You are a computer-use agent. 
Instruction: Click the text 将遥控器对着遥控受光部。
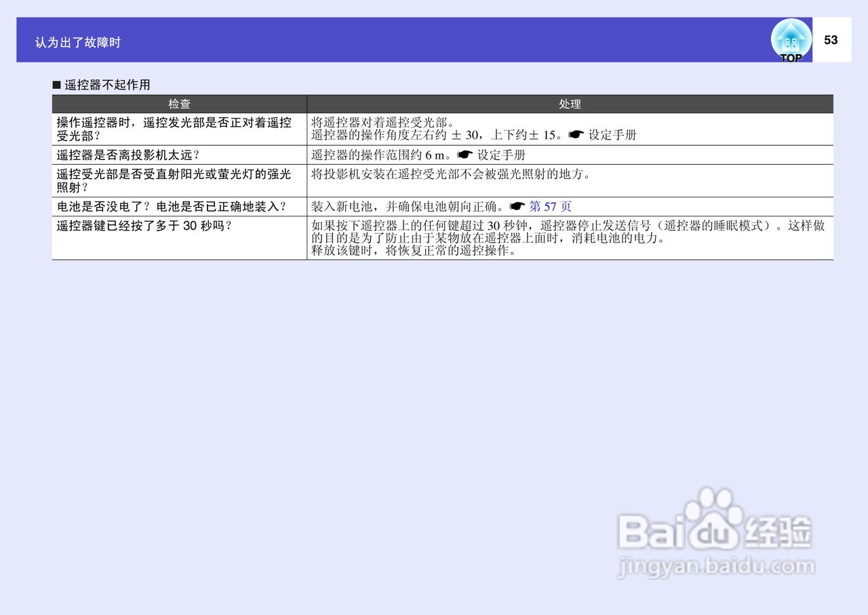(384, 123)
